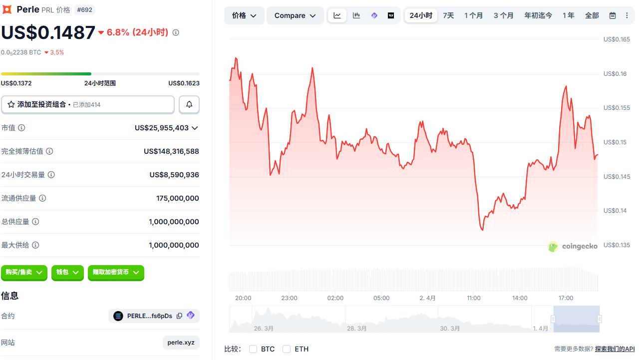Open the TradingView chart icon
The height and width of the screenshot is (360, 644).
coord(391,15)
